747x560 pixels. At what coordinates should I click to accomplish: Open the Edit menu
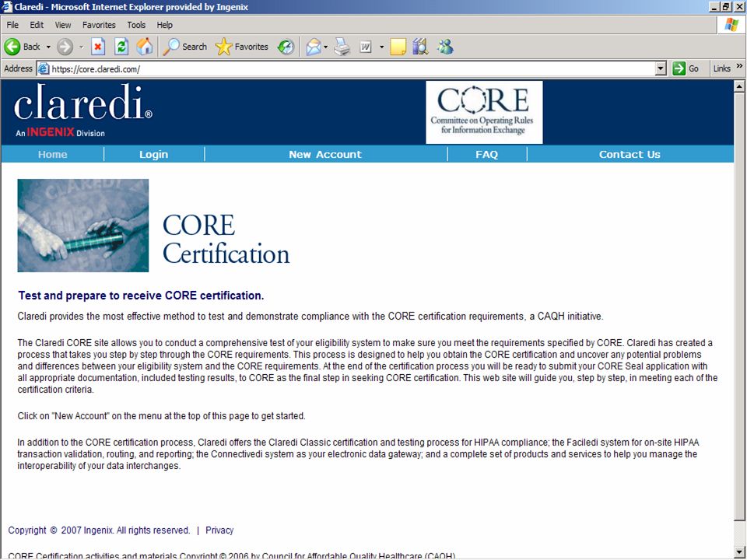37,25
